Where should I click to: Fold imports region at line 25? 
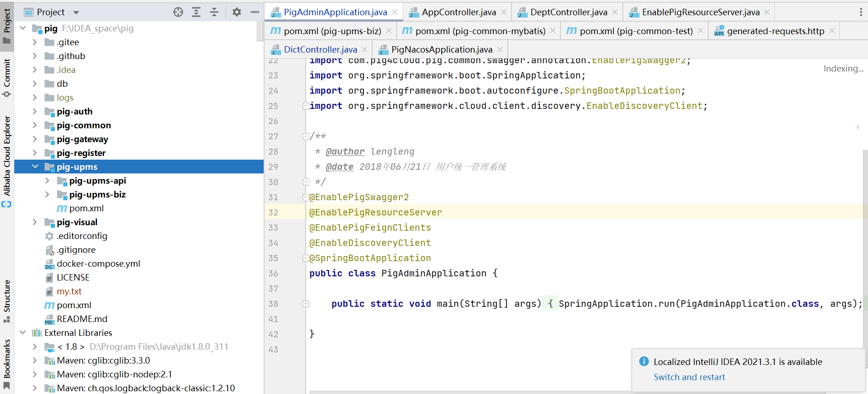coord(306,106)
